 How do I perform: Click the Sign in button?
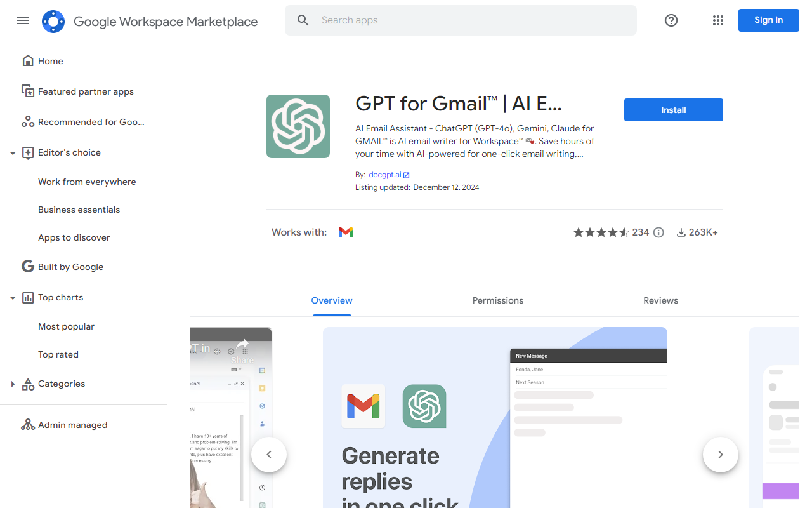point(768,20)
